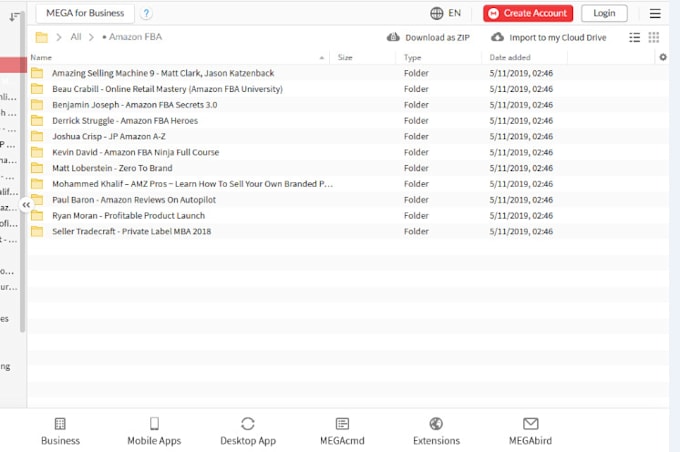
Task: Sort by Date added column header
Action: tap(510, 57)
